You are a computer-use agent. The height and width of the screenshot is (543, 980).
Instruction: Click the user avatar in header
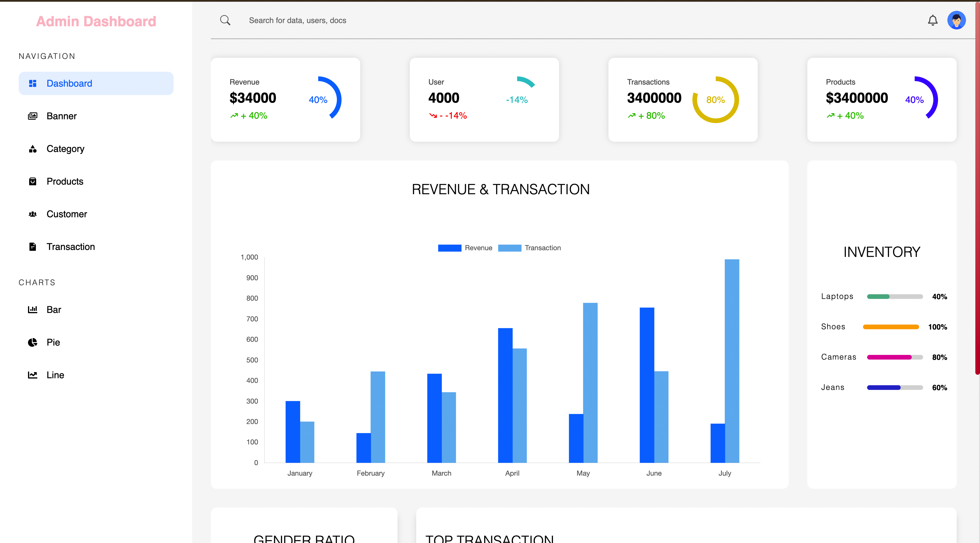click(956, 20)
